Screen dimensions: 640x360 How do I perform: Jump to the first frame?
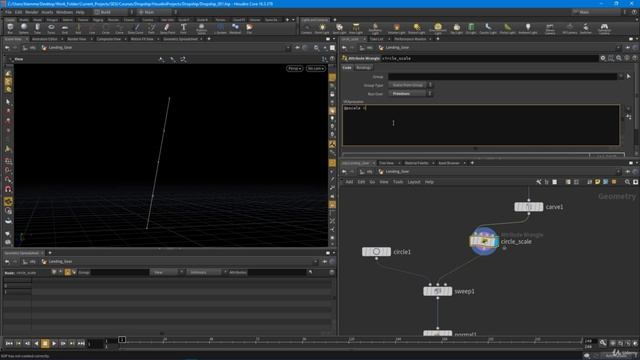point(9,344)
